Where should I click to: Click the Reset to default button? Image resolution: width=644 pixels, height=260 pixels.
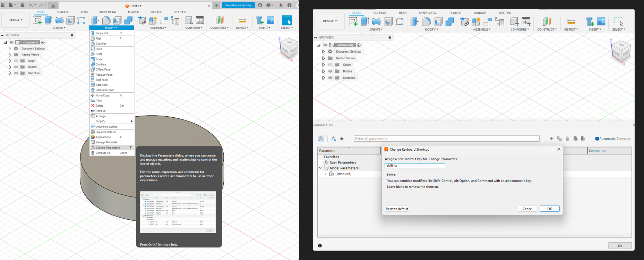(x=397, y=209)
